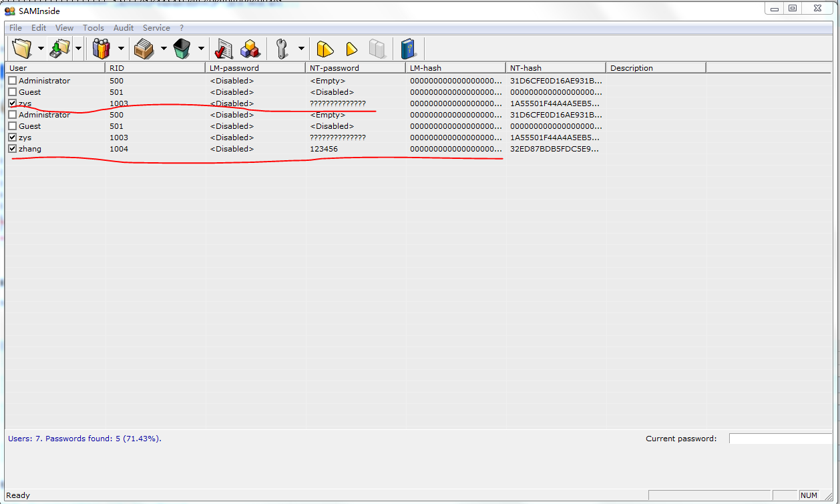Click the delete trash bin icon
This screenshot has width=840, height=504.
tap(182, 49)
